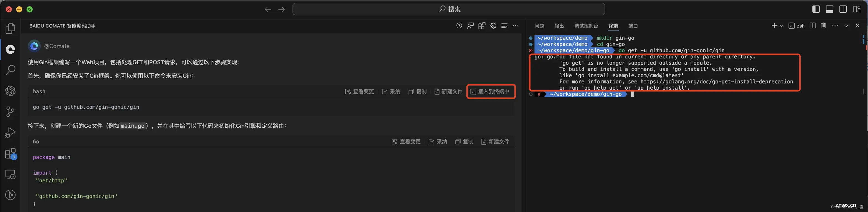Viewport: 868px width, 212px height.
Task: Open the Source Control view
Action: click(x=11, y=112)
